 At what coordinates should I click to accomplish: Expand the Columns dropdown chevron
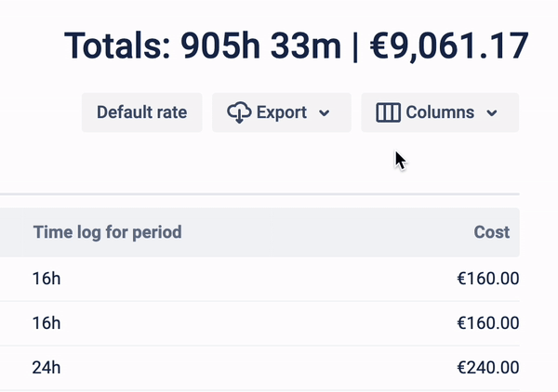(x=492, y=113)
